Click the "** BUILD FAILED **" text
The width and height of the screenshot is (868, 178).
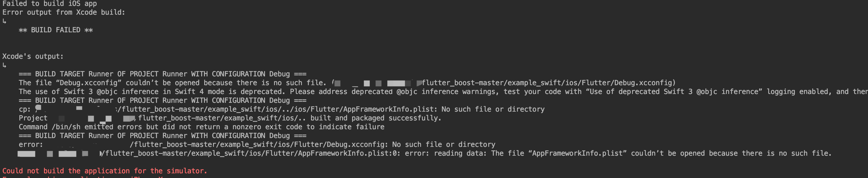[x=55, y=30]
